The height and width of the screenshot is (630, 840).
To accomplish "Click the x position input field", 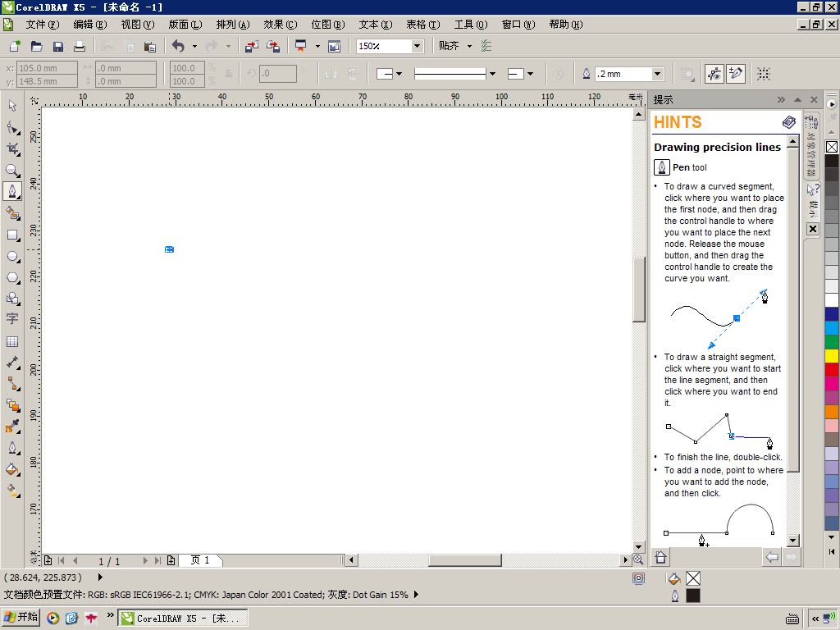I will click(x=47, y=68).
